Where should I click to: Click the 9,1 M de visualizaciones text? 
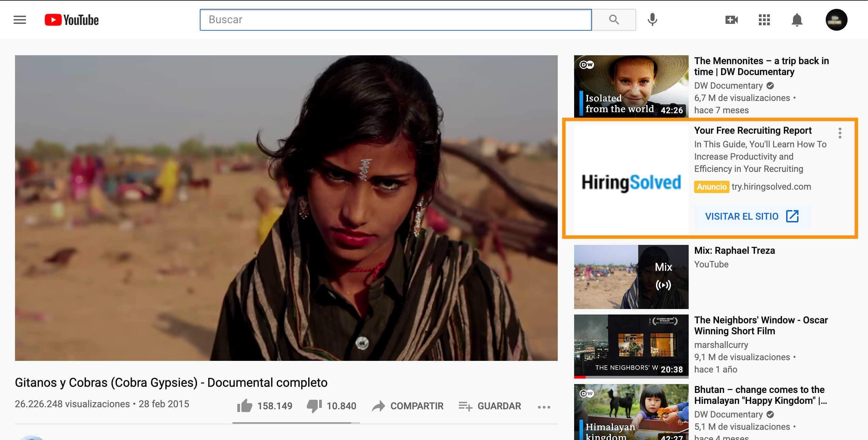tap(742, 357)
